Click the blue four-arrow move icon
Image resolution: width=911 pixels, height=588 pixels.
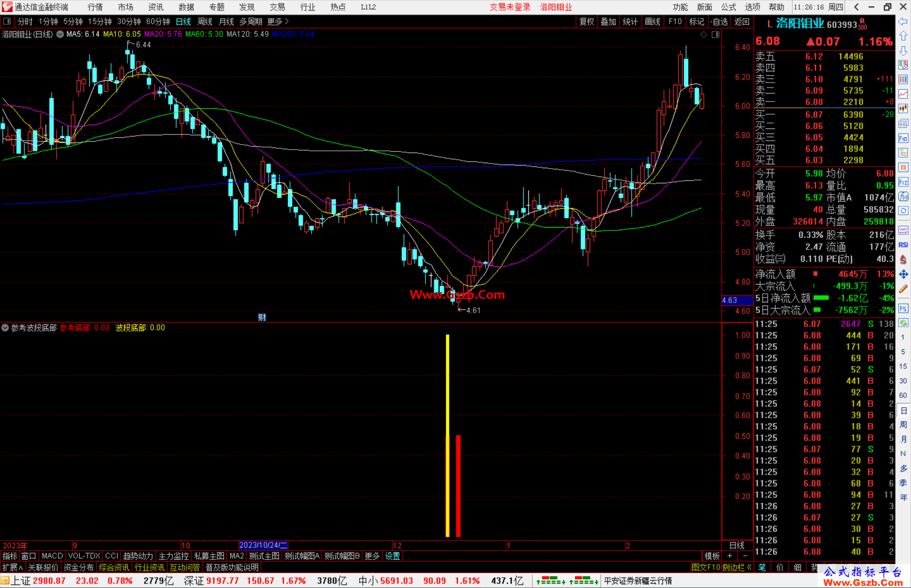click(903, 274)
